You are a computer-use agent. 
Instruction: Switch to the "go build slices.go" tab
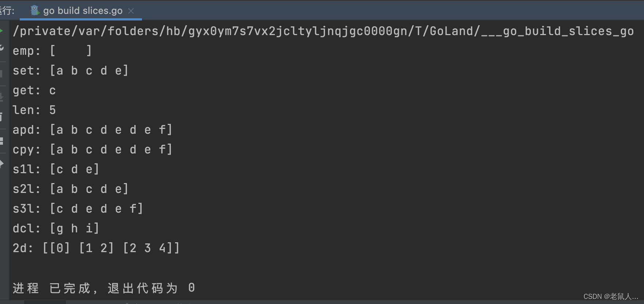[x=82, y=10]
